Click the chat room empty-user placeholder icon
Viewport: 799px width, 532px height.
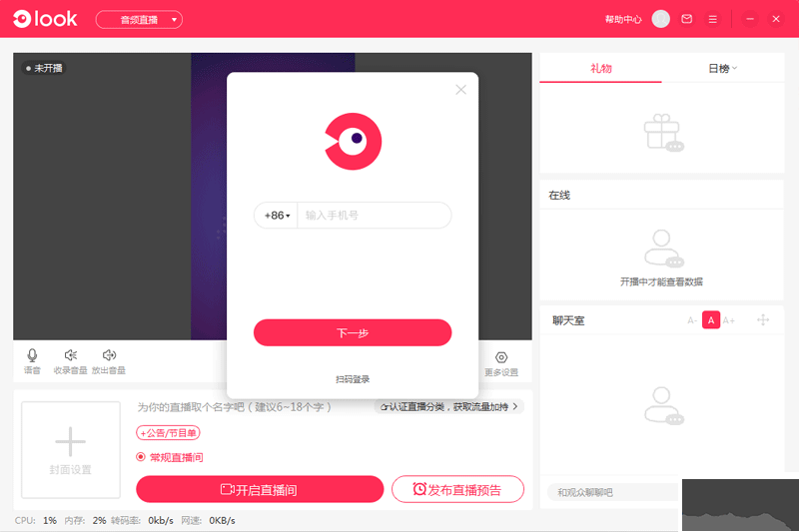663,406
